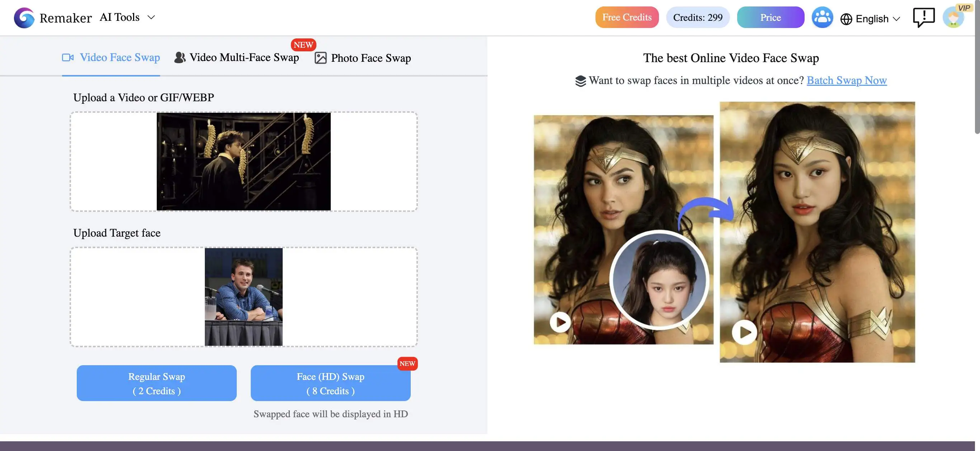Click the NEW badge on Face HD Swap

point(407,364)
